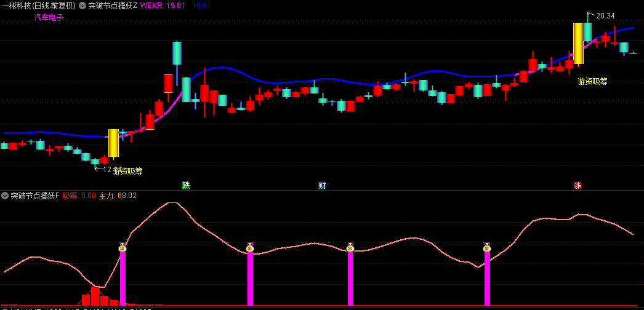Click the leftmost magenta signal bar
Image resolution: width=644 pixels, height=310 pixels.
coord(123,279)
